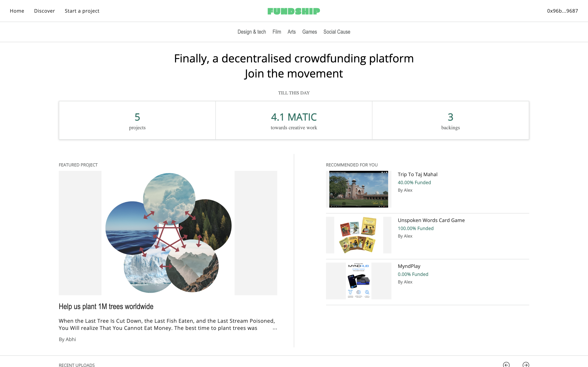Open wallet address 0x96b...9687

tap(562, 11)
